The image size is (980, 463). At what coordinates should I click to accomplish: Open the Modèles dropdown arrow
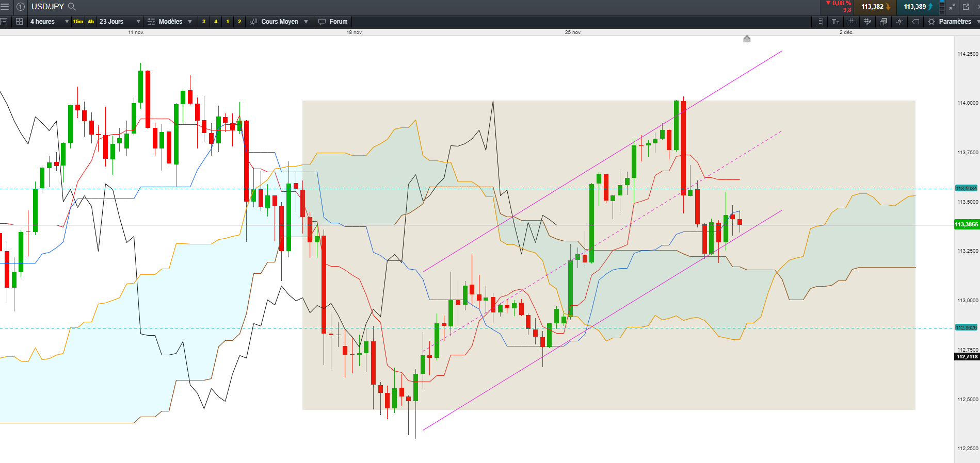[x=190, y=22]
